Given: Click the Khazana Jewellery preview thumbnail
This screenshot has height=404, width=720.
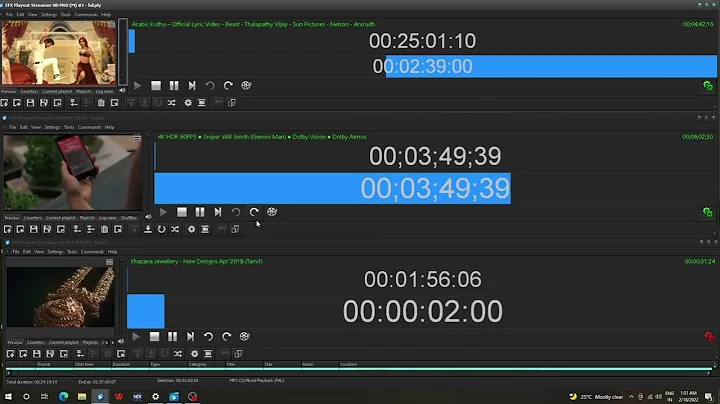Looking at the screenshot, I should coord(60,297).
